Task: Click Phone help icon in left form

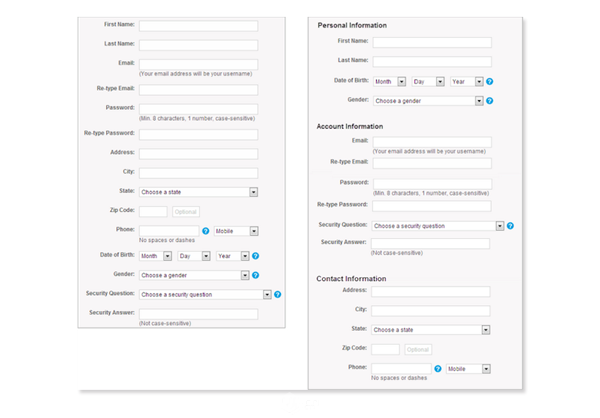Action: 205,231
